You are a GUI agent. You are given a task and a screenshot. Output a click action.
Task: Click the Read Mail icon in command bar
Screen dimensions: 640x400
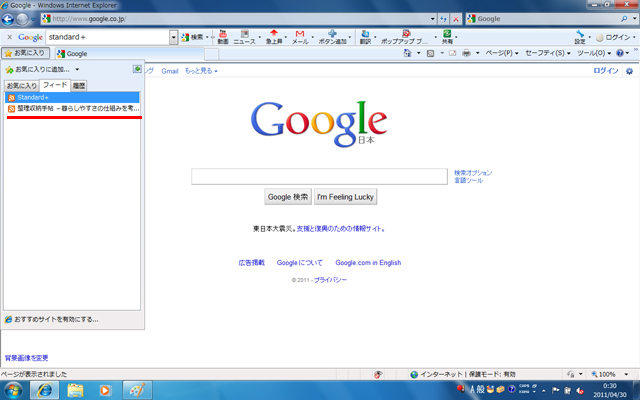[x=452, y=53]
